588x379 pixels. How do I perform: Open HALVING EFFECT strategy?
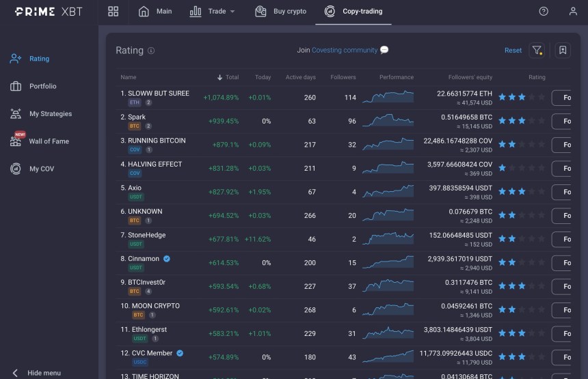pyautogui.click(x=155, y=164)
